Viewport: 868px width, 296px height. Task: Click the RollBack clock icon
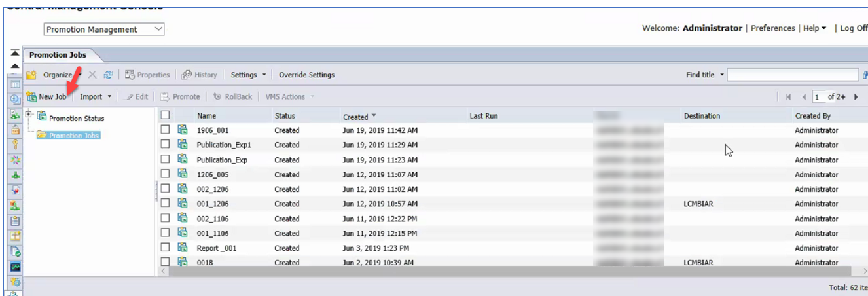click(x=217, y=96)
